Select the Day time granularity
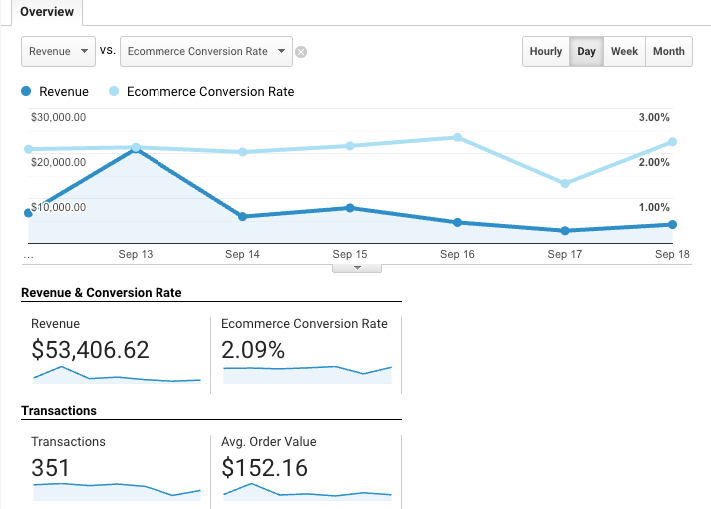The image size is (711, 509). (x=587, y=52)
